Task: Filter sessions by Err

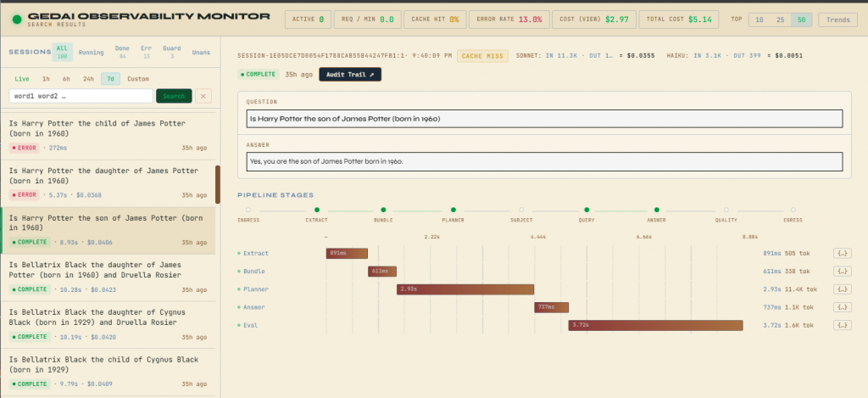Action: point(146,52)
